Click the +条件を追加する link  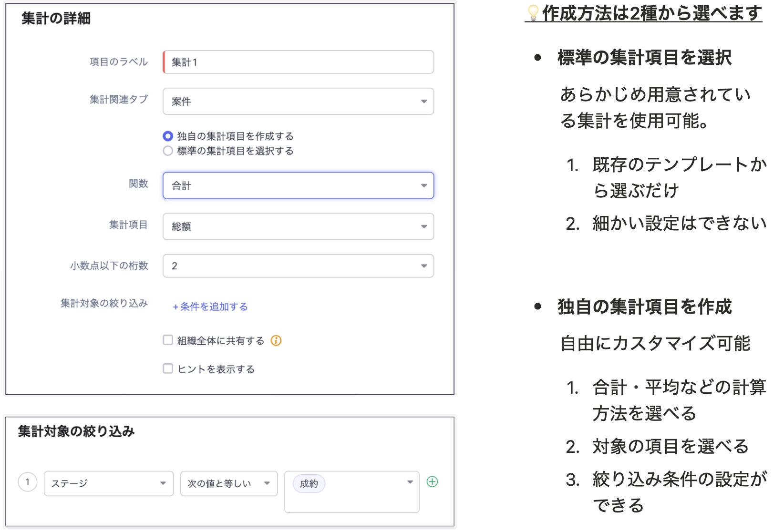pyautogui.click(x=210, y=307)
